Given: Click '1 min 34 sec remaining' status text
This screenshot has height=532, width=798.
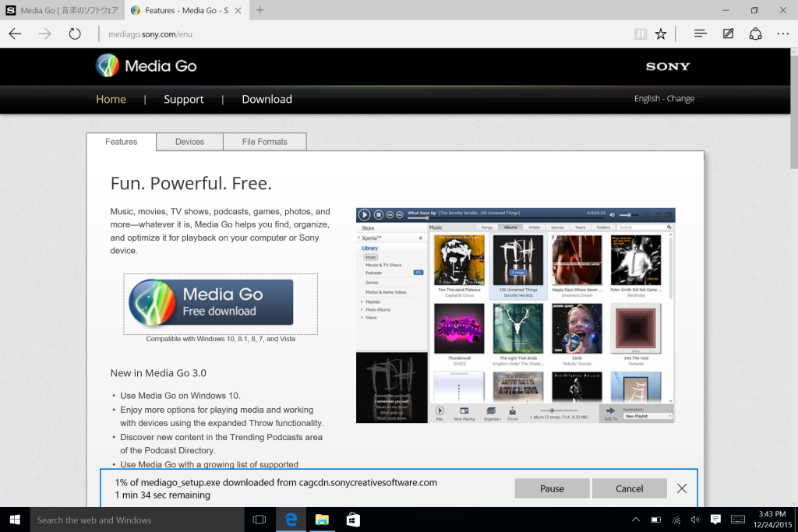Looking at the screenshot, I should (162, 495).
